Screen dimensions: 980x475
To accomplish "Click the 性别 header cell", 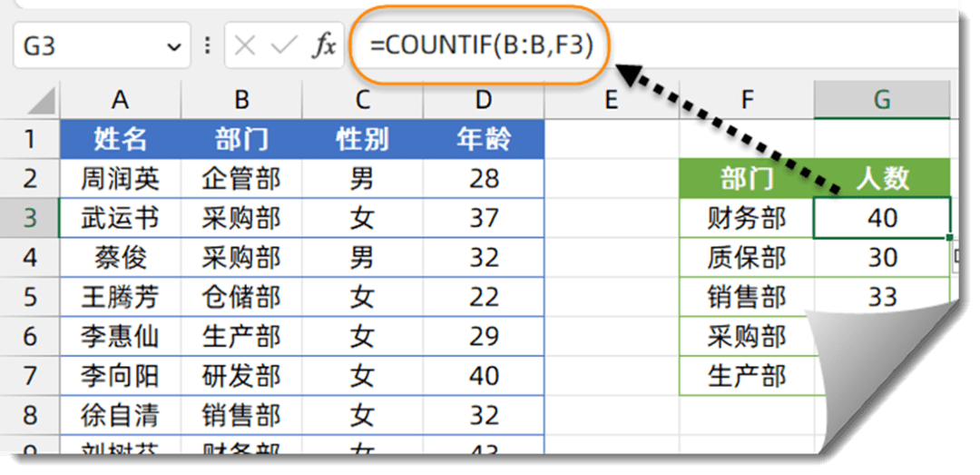I will pos(362,139).
